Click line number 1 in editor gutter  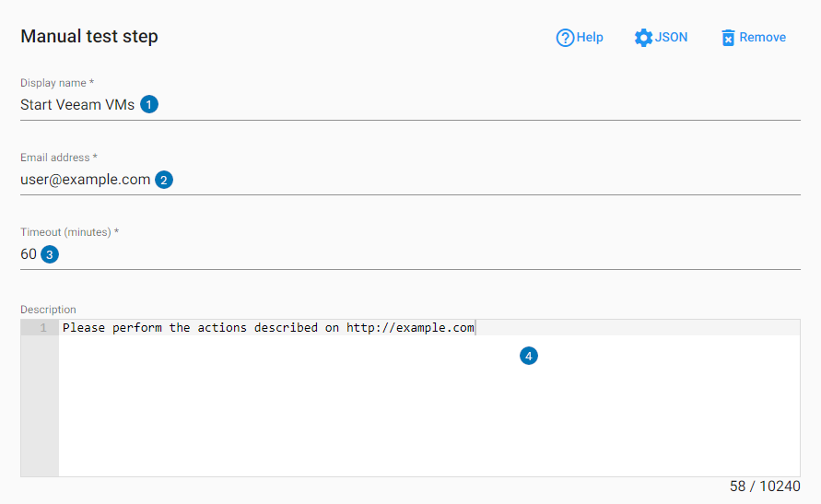click(x=42, y=328)
